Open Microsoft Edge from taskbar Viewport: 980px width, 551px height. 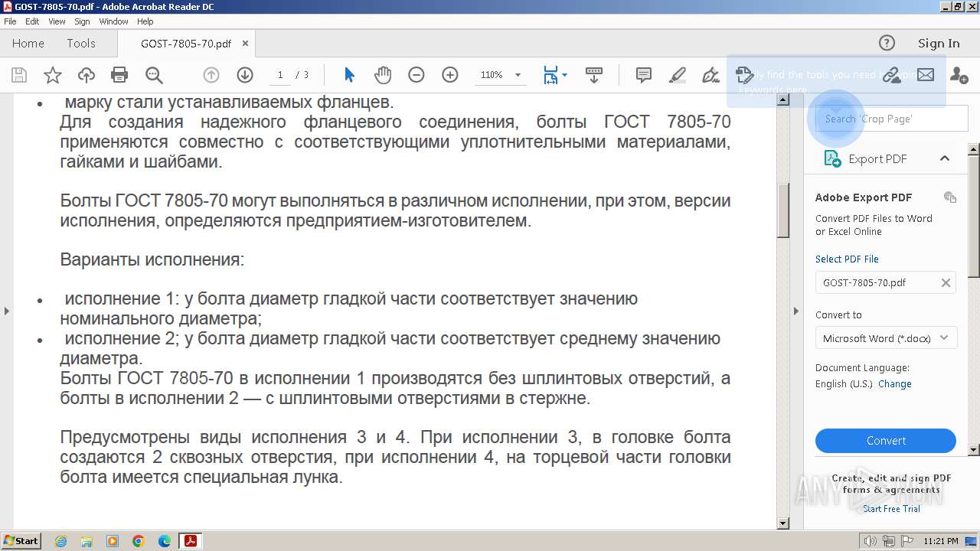pyautogui.click(x=165, y=541)
